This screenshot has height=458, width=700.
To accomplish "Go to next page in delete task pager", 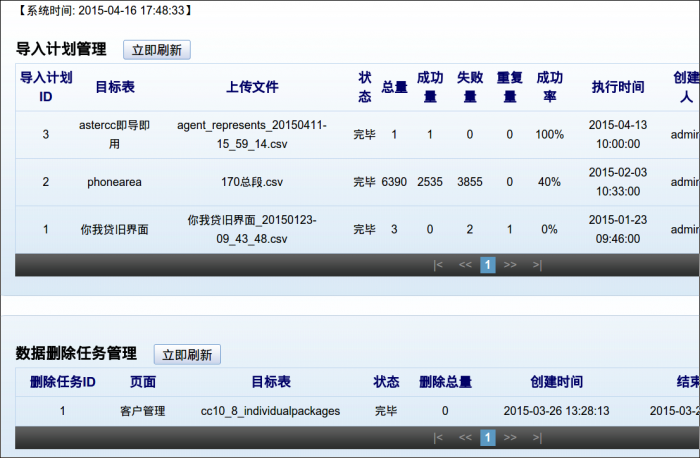I will tap(510, 437).
